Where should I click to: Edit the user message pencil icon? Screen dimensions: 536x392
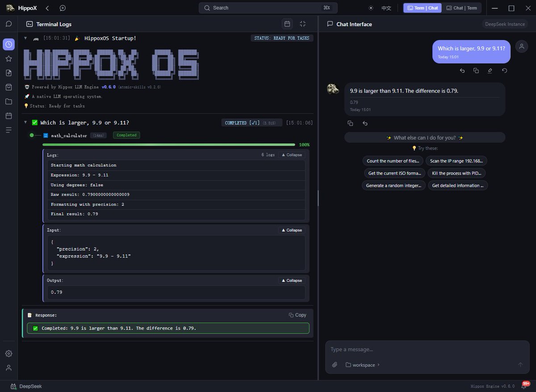coord(490,71)
